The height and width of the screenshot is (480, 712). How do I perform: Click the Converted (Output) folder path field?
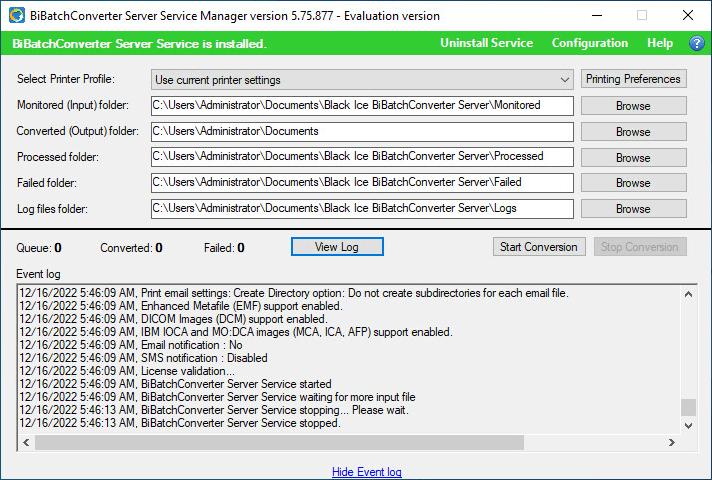click(x=362, y=132)
